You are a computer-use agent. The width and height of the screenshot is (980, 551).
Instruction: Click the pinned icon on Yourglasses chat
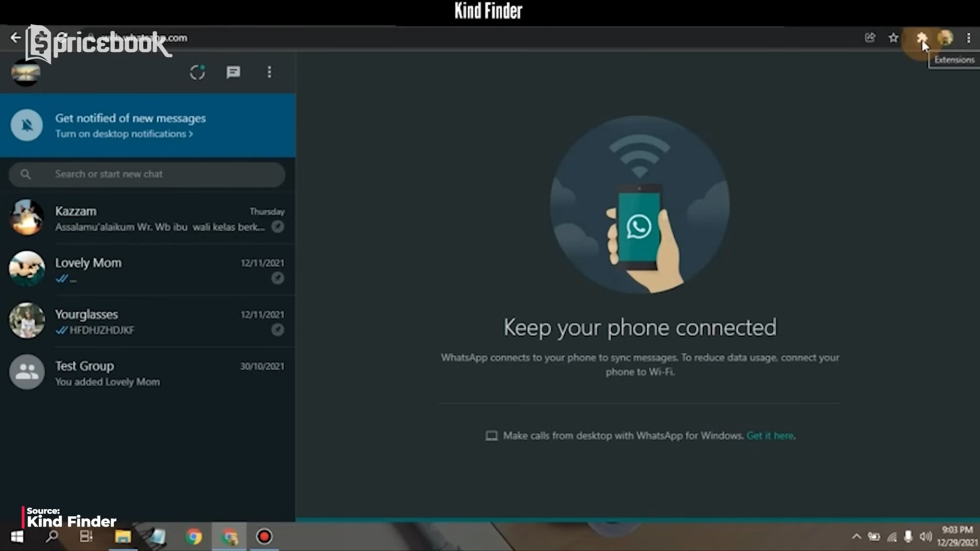tap(278, 330)
